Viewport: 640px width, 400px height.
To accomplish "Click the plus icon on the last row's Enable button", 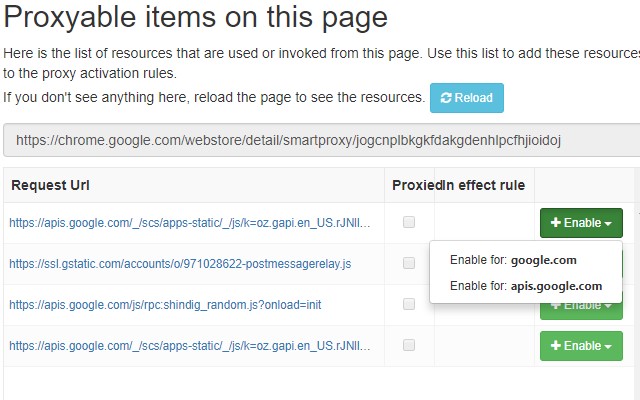I will pos(556,346).
